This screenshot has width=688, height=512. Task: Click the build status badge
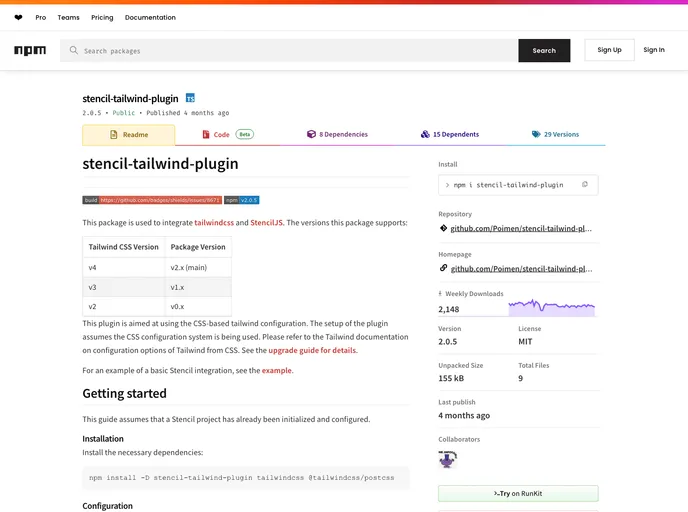[152, 200]
